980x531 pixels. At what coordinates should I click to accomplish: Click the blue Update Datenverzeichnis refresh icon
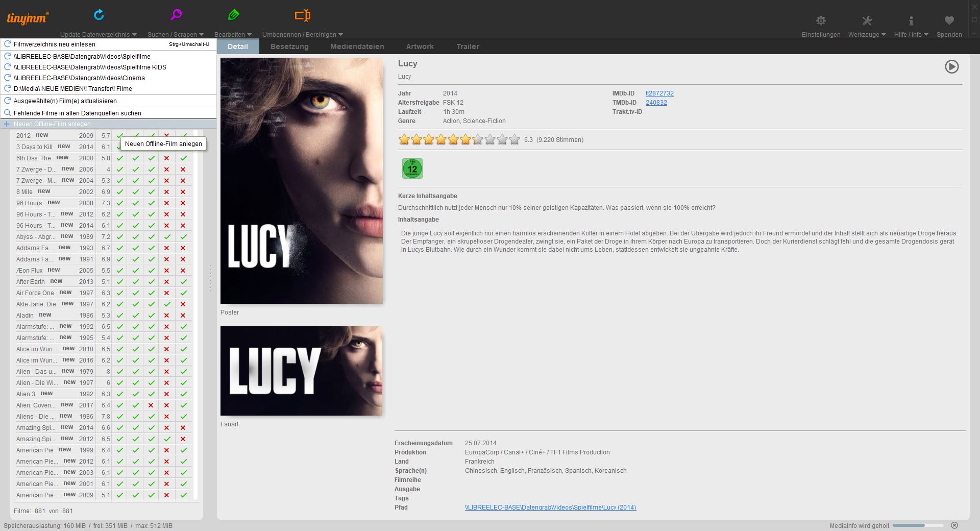pyautogui.click(x=99, y=15)
